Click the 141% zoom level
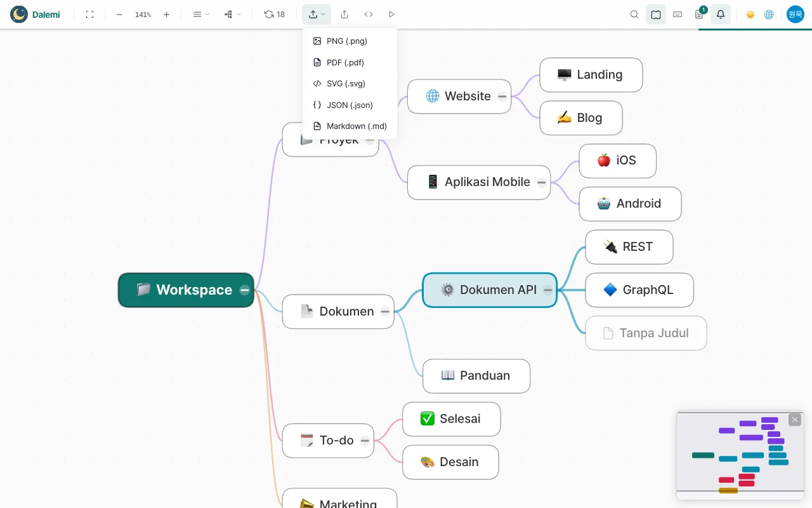The image size is (812, 508). pyautogui.click(x=143, y=15)
